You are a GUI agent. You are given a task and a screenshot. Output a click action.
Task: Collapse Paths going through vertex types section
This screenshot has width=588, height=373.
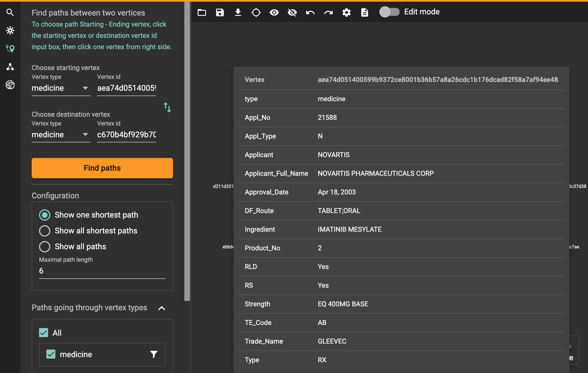point(162,308)
